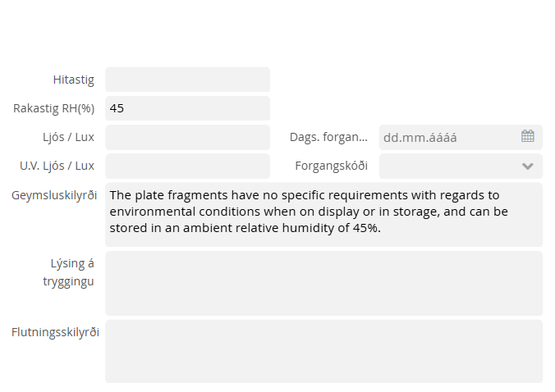Click the Flutningsskilyrði text area
The height and width of the screenshot is (392, 555).
click(323, 351)
